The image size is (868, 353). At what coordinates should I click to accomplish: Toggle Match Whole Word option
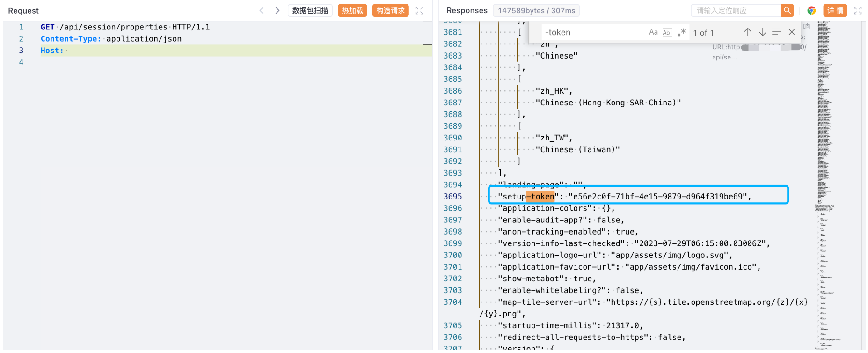point(667,32)
